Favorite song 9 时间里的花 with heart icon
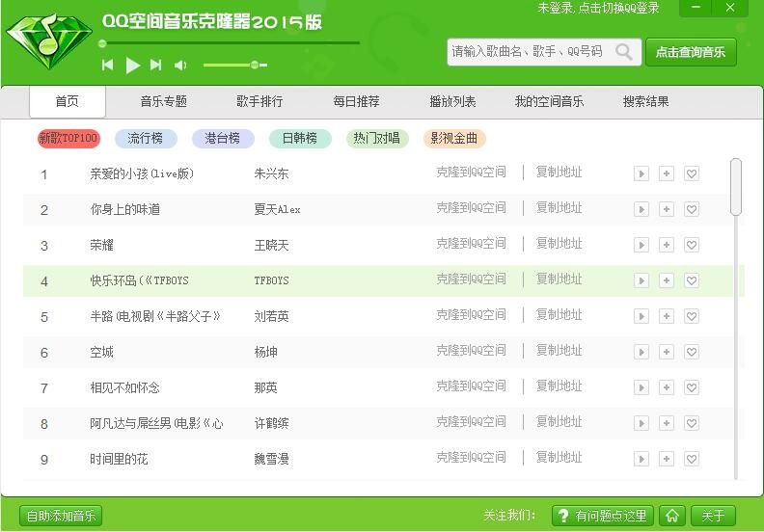764x532 pixels. coord(692,459)
